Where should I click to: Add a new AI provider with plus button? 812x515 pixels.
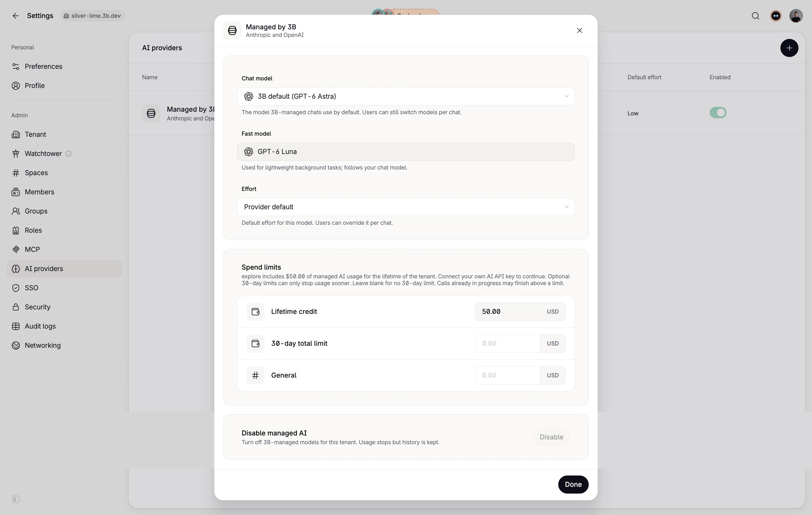point(789,48)
